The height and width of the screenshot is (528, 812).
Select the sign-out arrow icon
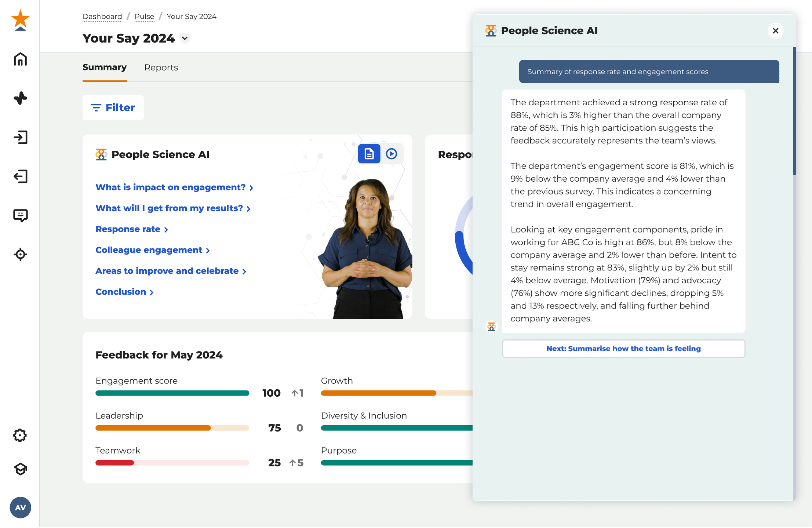click(21, 176)
